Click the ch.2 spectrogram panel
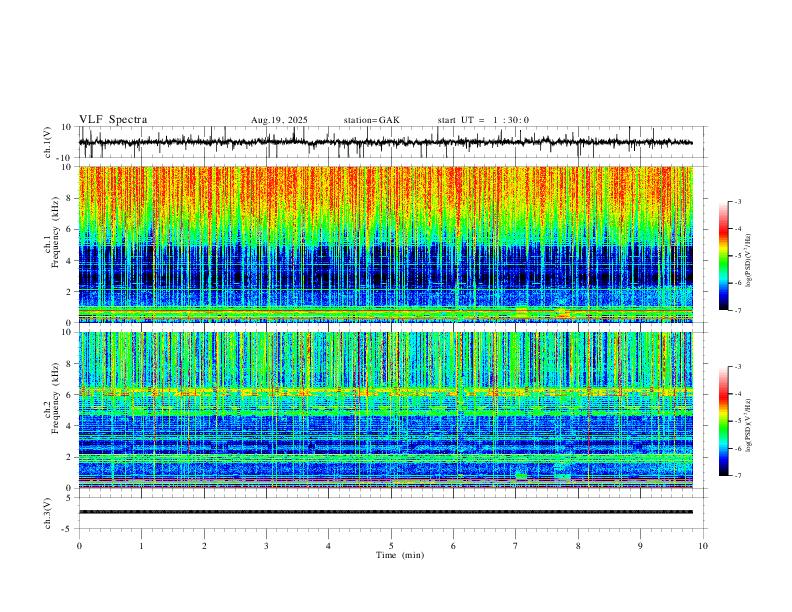This screenshot has height=612, width=792. (386, 410)
